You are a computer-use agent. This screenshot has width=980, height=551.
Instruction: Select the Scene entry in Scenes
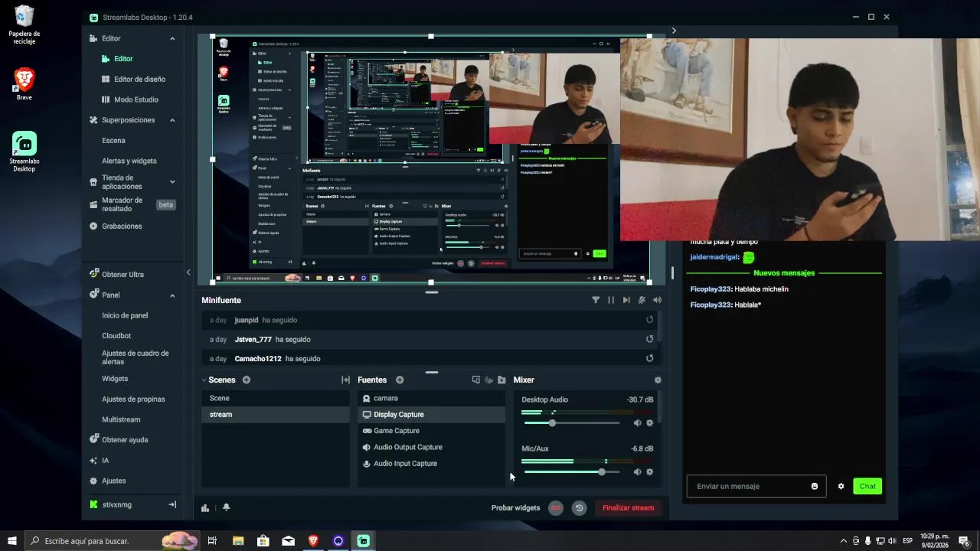click(276, 399)
